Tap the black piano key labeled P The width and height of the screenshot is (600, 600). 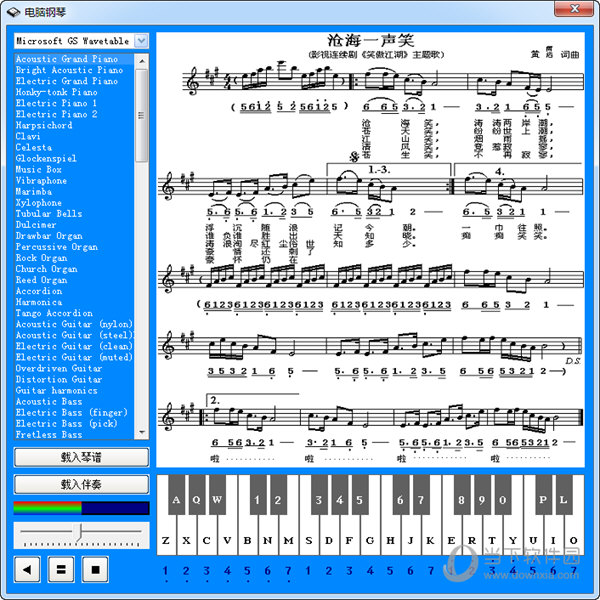coord(543,500)
